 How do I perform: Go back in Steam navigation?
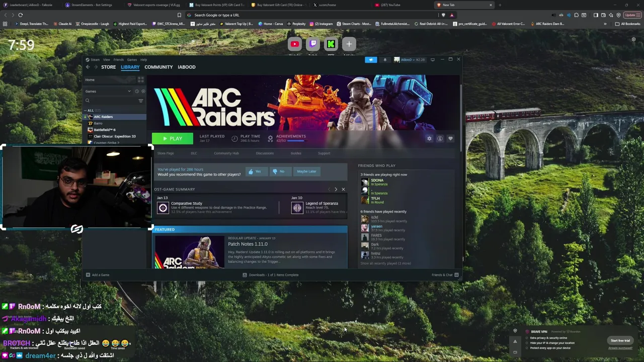(88, 67)
